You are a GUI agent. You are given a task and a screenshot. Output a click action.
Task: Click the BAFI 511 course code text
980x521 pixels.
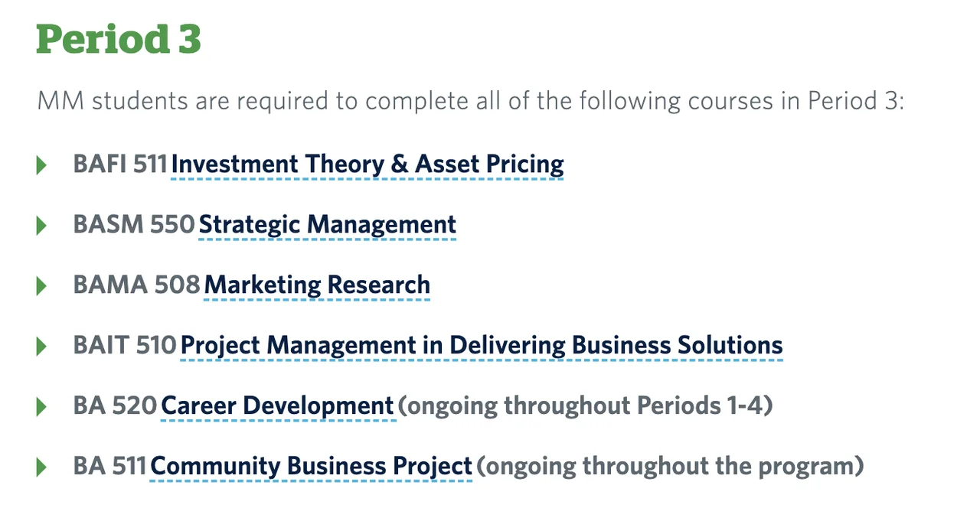point(120,164)
